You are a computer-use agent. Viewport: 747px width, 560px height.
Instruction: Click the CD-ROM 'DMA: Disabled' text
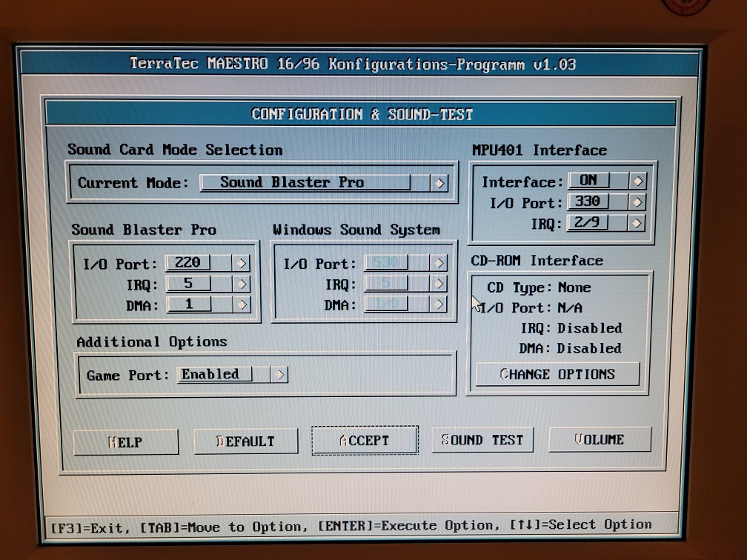point(571,349)
